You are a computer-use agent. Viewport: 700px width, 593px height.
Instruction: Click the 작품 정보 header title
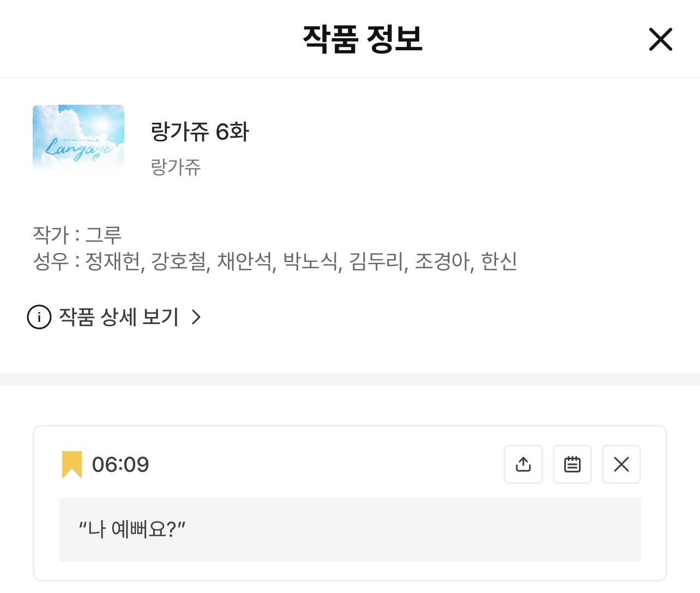click(x=363, y=39)
